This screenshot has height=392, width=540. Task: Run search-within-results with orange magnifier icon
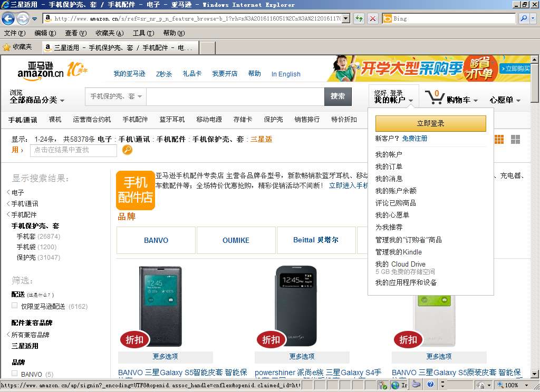click(127, 150)
